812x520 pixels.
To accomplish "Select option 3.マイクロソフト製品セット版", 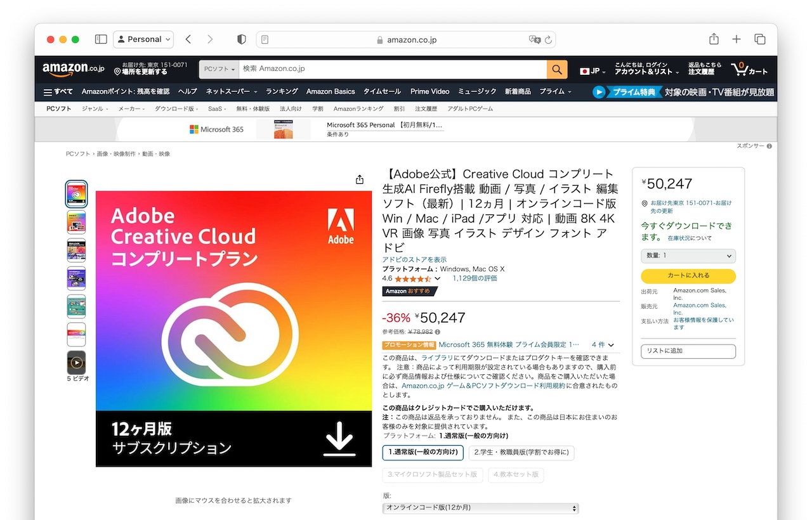I will point(433,474).
